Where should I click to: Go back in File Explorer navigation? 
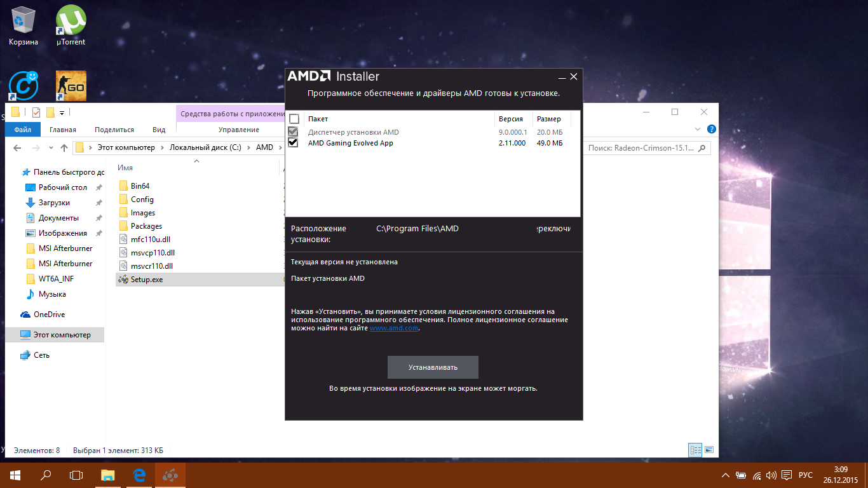click(x=18, y=148)
